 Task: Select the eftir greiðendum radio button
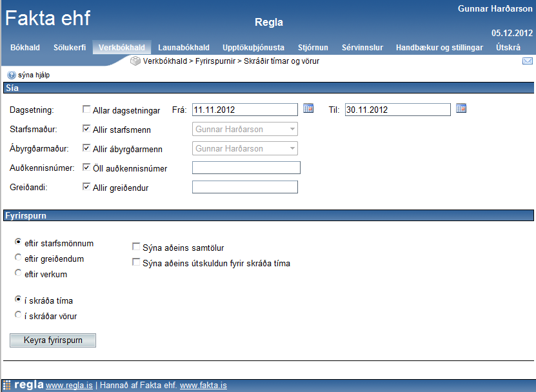[19, 258]
